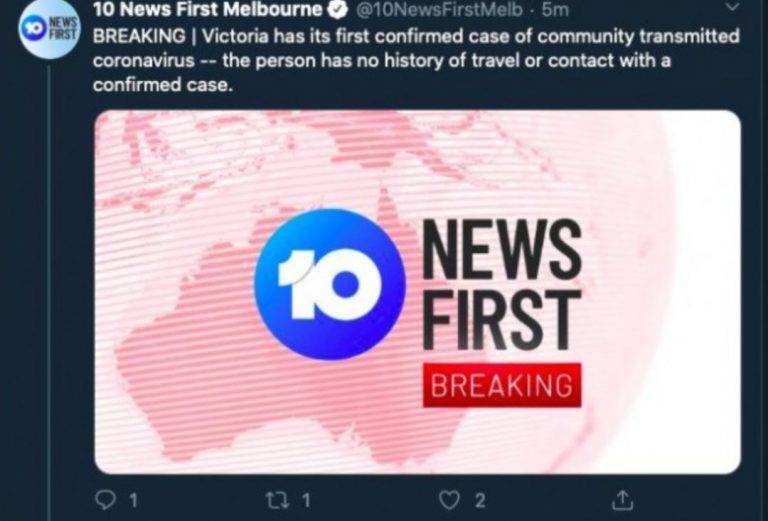The height and width of the screenshot is (521, 768).
Task: Retweet the 10 News First post
Action: coord(276,500)
